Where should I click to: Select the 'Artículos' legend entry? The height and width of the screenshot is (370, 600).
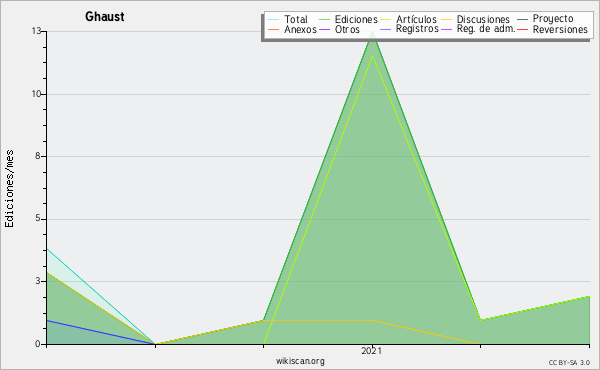click(x=416, y=19)
